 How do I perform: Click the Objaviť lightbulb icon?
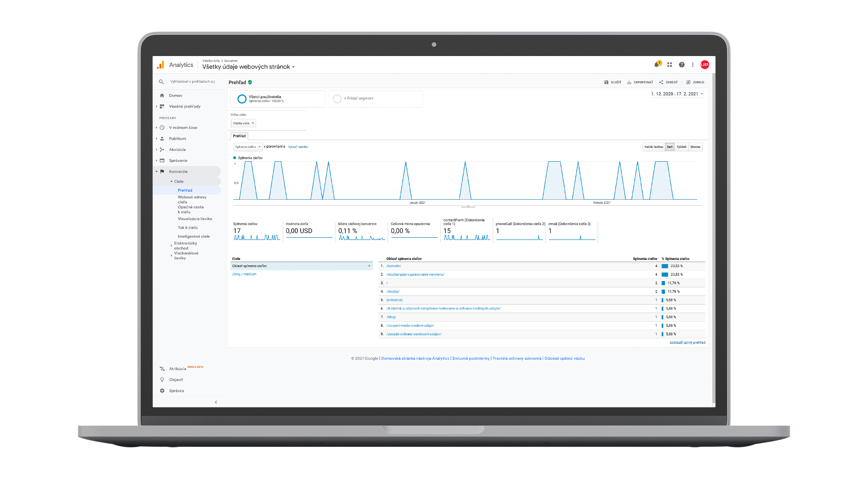pos(162,380)
